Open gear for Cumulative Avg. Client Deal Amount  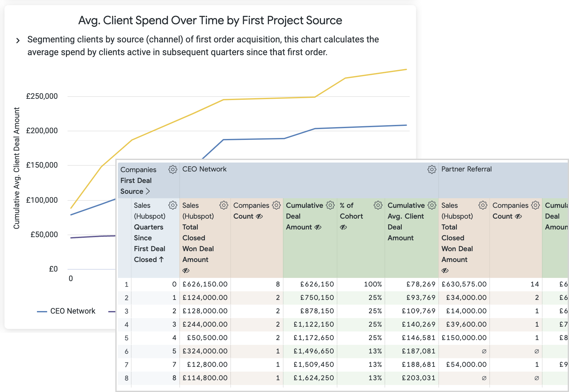tap(432, 205)
